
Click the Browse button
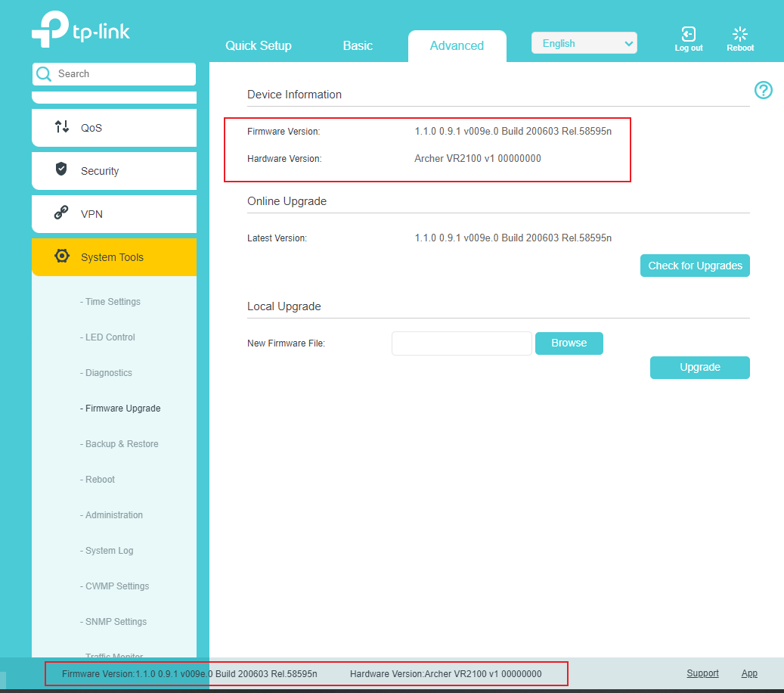(x=569, y=343)
